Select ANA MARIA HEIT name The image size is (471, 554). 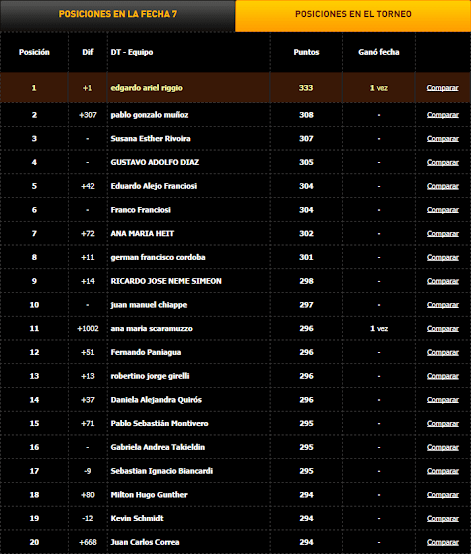tap(142, 234)
